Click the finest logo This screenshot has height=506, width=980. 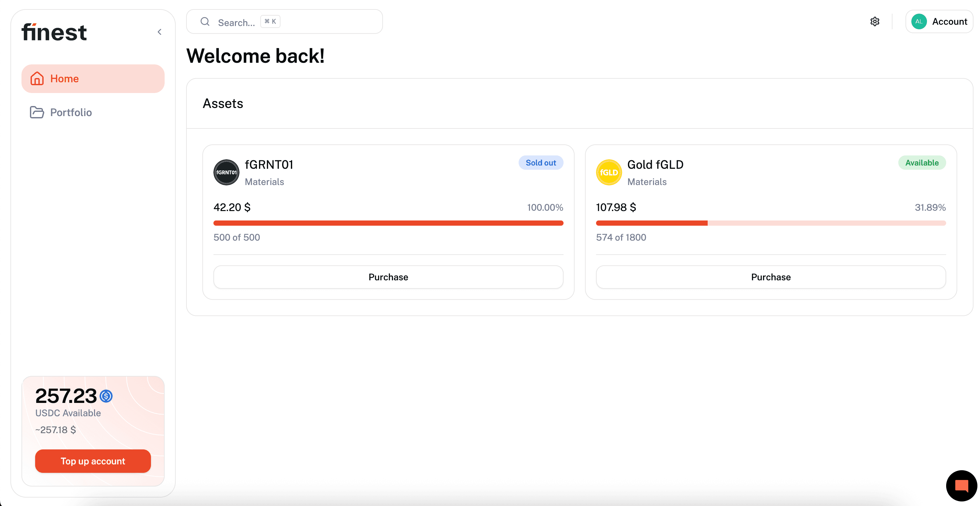pyautogui.click(x=54, y=32)
